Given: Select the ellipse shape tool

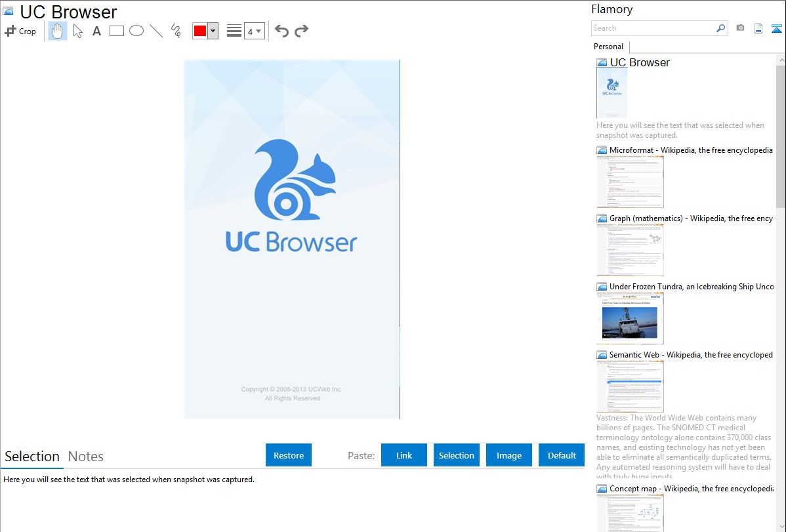Looking at the screenshot, I should [136, 31].
